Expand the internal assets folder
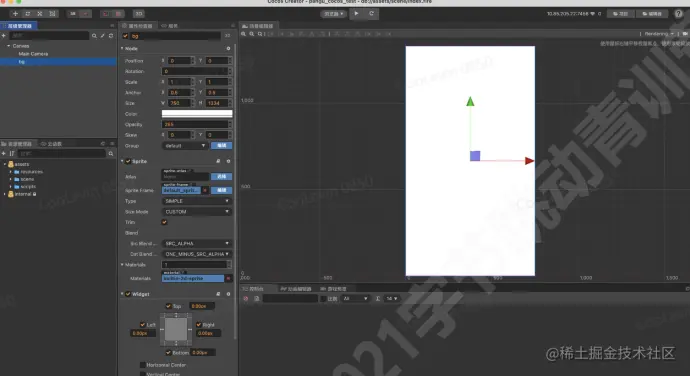The width and height of the screenshot is (690, 376). point(5,194)
